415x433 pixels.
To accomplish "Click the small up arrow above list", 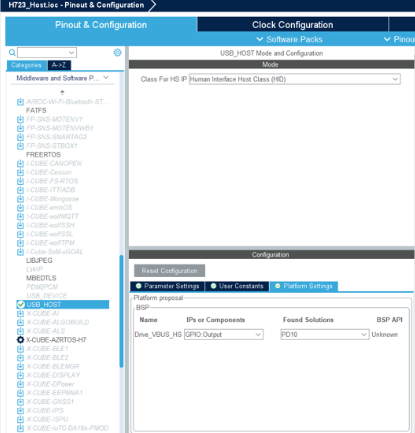I will [62, 92].
